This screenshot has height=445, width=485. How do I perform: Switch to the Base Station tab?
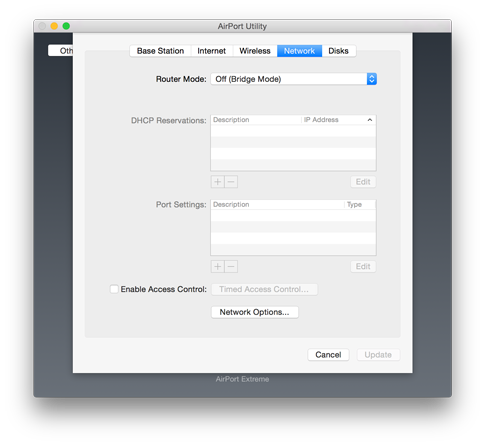(160, 51)
